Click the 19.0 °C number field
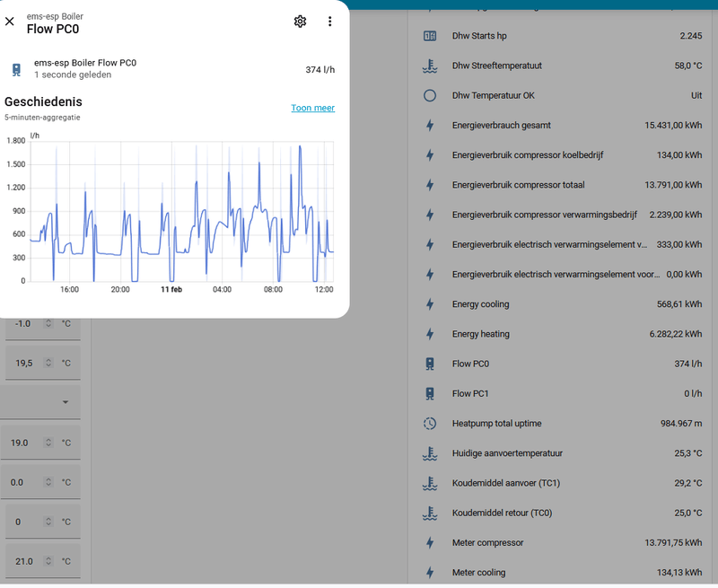This screenshot has width=718, height=588. [40, 443]
